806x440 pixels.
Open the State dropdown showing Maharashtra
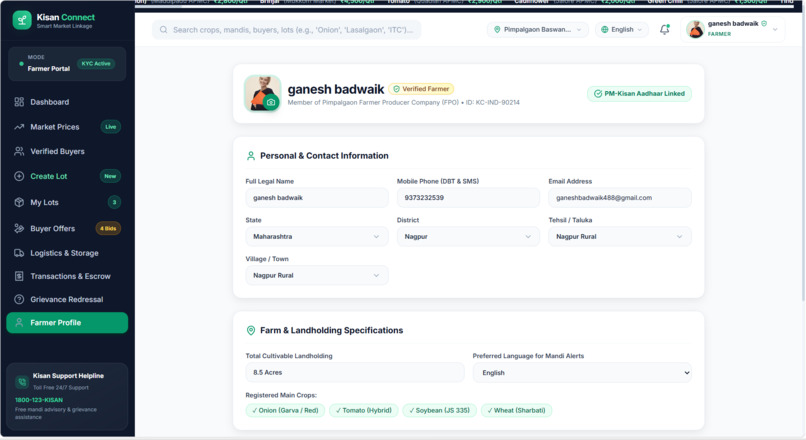pos(317,236)
